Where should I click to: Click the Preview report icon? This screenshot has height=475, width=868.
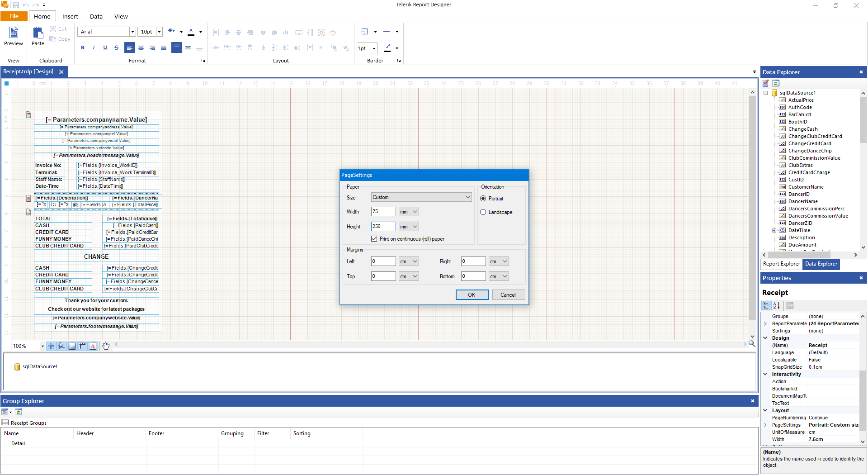click(x=14, y=36)
